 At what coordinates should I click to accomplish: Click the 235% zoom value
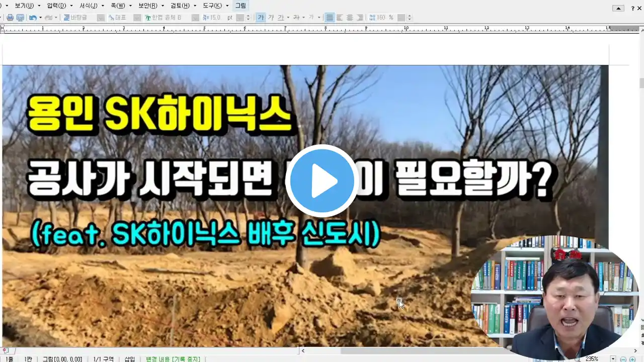coord(592,359)
